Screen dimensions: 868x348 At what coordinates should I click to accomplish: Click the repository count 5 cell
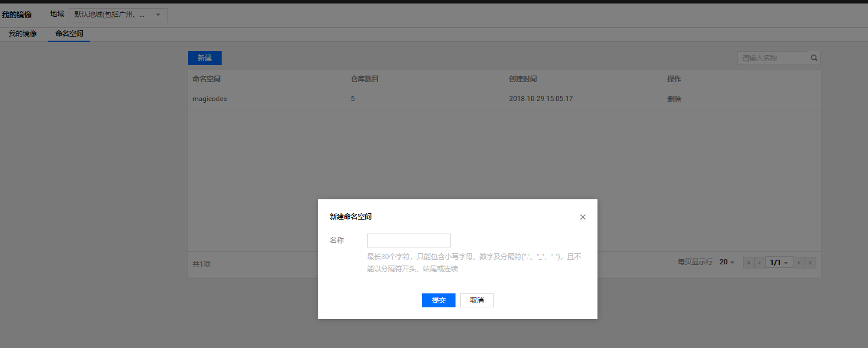pos(353,99)
